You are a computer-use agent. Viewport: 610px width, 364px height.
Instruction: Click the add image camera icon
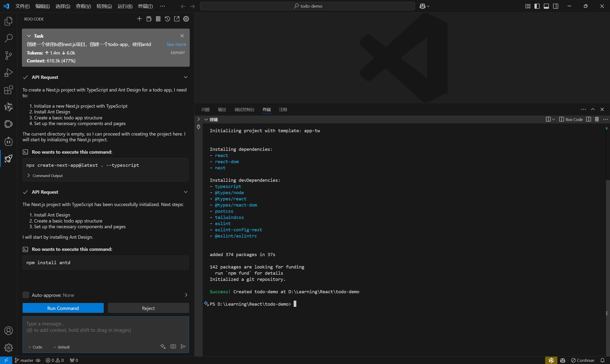173,346
